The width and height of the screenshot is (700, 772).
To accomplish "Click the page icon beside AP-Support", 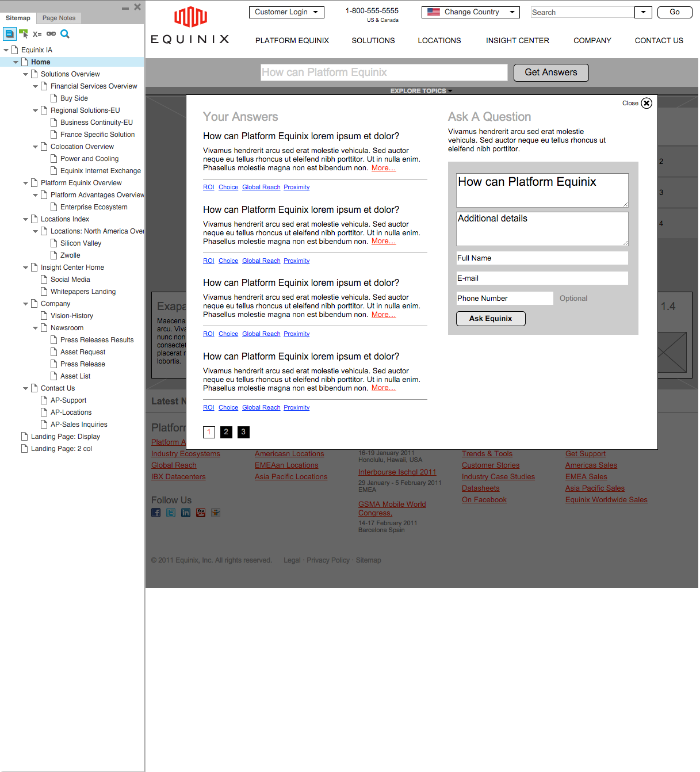I will point(44,400).
